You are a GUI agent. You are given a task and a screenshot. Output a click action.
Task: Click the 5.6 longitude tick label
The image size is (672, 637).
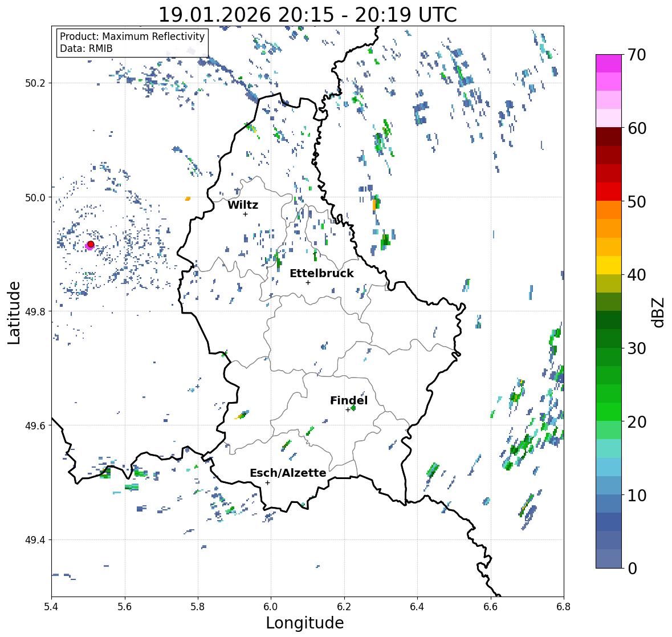(x=125, y=607)
